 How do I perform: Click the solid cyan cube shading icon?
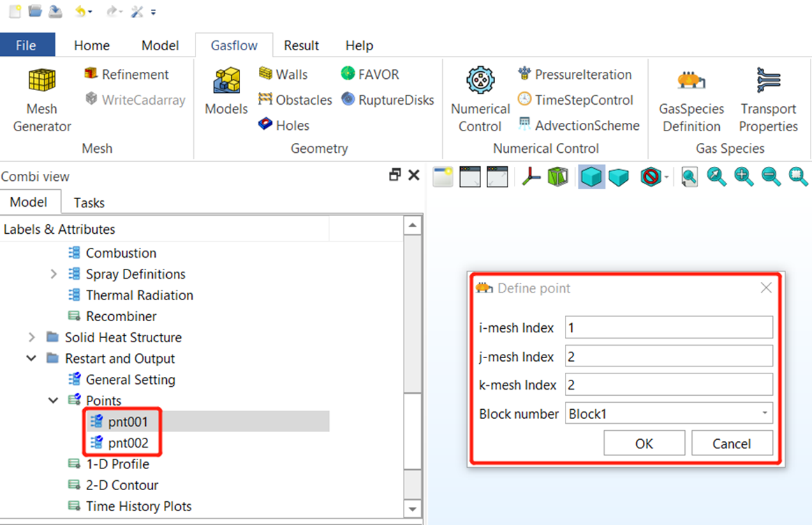591,177
